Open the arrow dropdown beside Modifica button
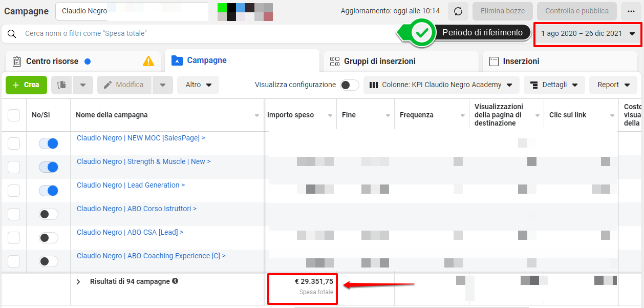The width and height of the screenshot is (644, 308). pyautogui.click(x=163, y=85)
